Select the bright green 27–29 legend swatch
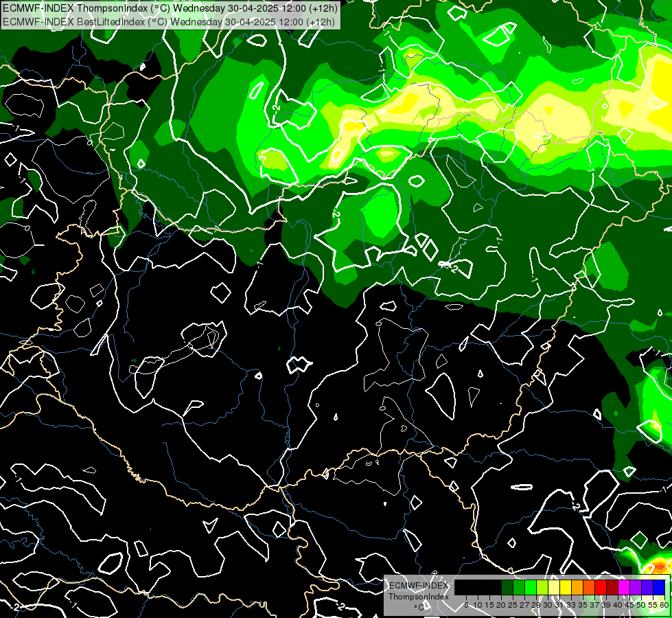This screenshot has width=672, height=618. pos(531,587)
